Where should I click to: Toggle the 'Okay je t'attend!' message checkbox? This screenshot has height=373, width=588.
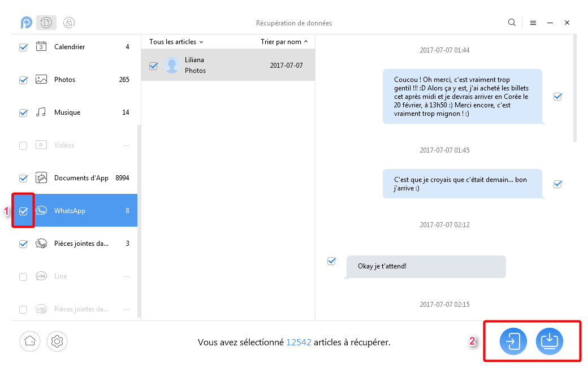point(332,261)
